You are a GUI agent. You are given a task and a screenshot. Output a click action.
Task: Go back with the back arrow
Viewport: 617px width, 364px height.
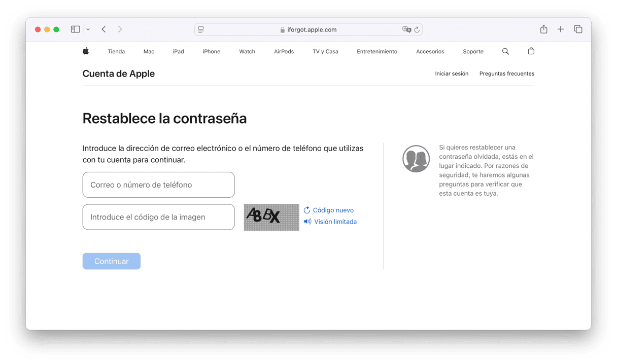[x=104, y=29]
